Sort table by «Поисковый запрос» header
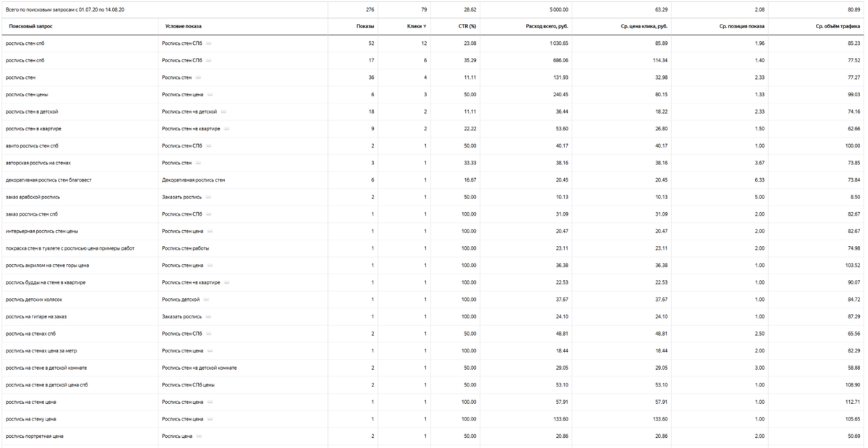Viewport: 868px width, 448px height. [x=30, y=26]
